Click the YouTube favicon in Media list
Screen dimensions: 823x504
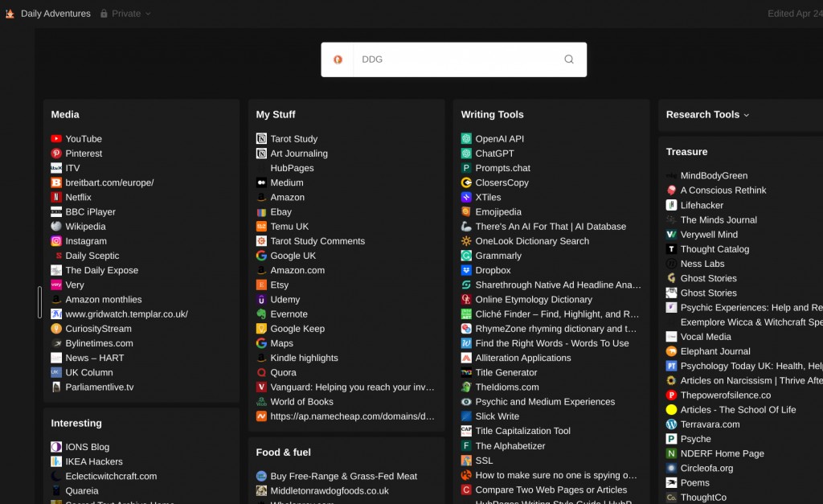pyautogui.click(x=56, y=138)
